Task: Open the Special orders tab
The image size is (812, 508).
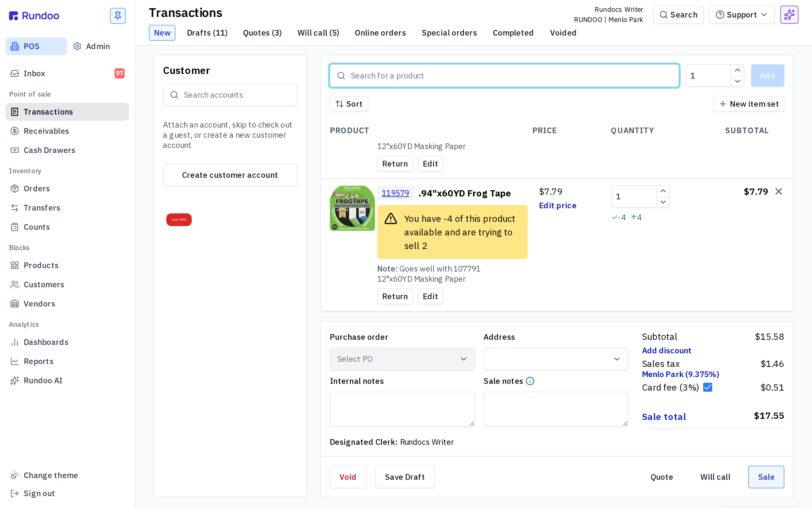Action: 449,32
